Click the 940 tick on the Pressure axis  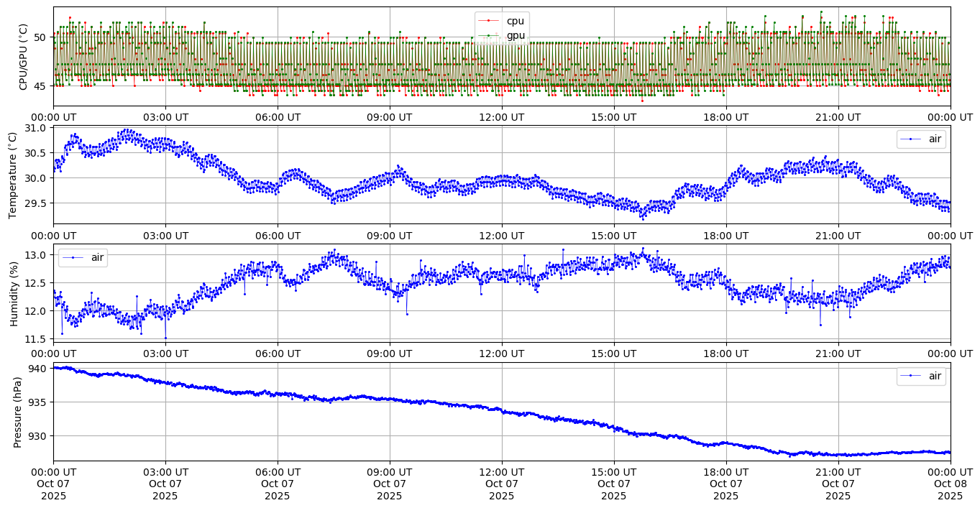pyautogui.click(x=37, y=369)
